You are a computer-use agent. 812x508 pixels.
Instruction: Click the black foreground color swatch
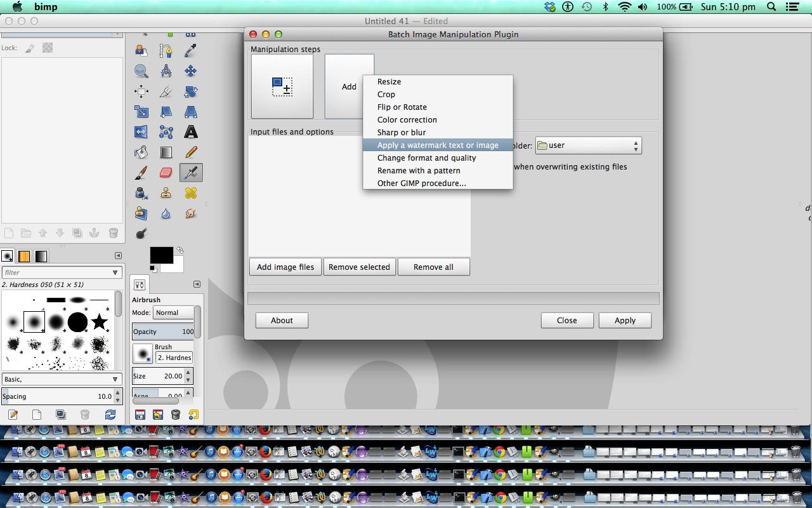[x=161, y=255]
